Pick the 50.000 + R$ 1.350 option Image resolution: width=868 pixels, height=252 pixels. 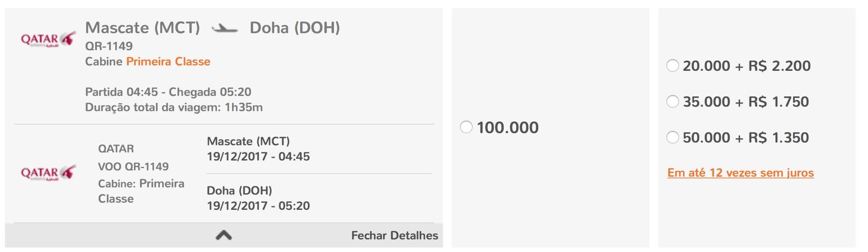click(x=673, y=137)
